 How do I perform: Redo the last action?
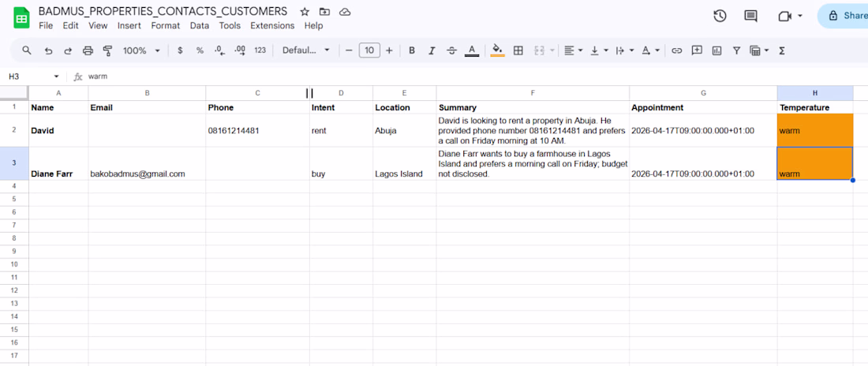click(x=68, y=50)
